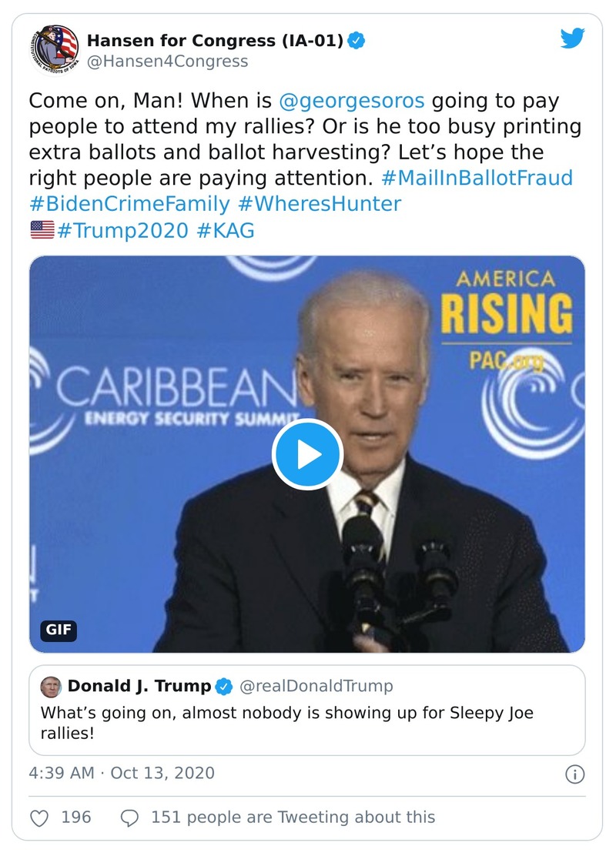This screenshot has height=856, width=616.
Task: Click the blue verified badge beside Hansen for Congress
Action: pyautogui.click(x=356, y=40)
